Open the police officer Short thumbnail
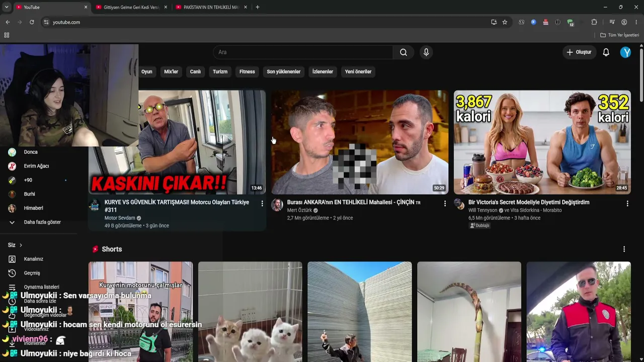Viewport: 644px width, 362px height. pos(579,312)
